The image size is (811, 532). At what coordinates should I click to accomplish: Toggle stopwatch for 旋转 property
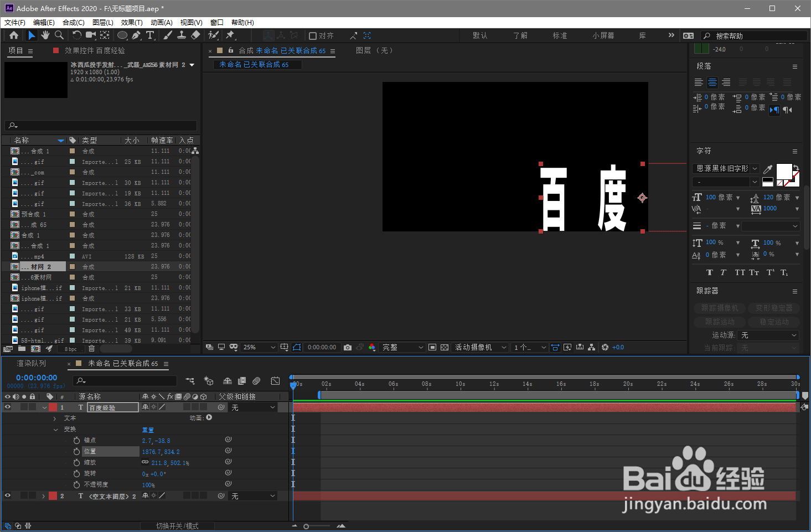[x=76, y=473]
